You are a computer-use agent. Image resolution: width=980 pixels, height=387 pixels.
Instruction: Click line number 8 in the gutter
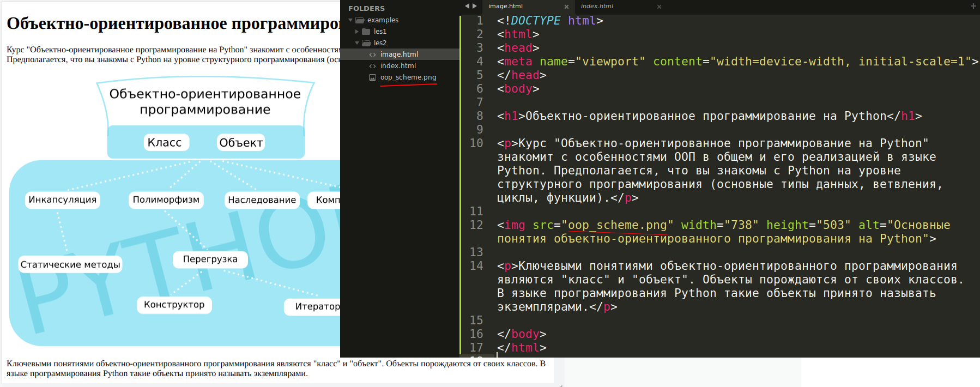(480, 116)
